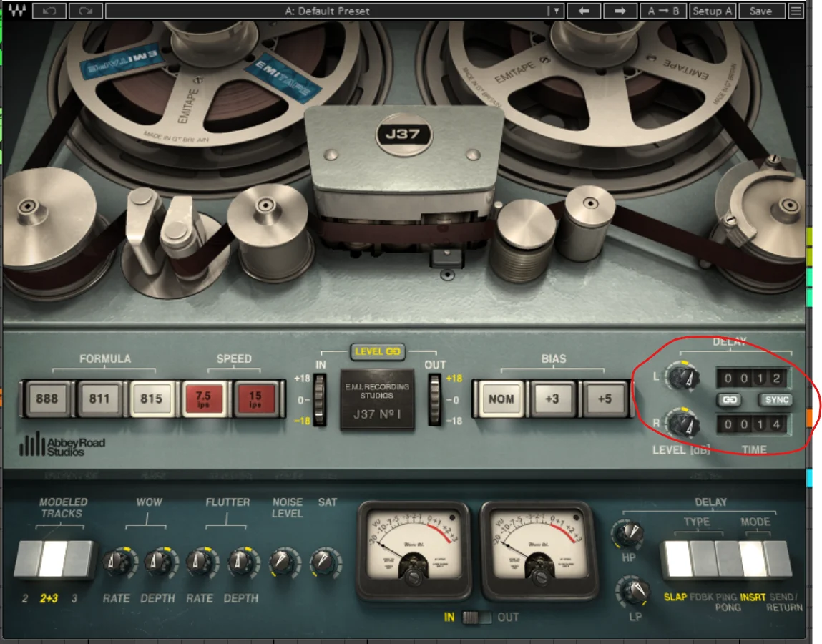The height and width of the screenshot is (644, 822).
Task: Toggle the delay L/R time link icon
Action: click(x=730, y=400)
